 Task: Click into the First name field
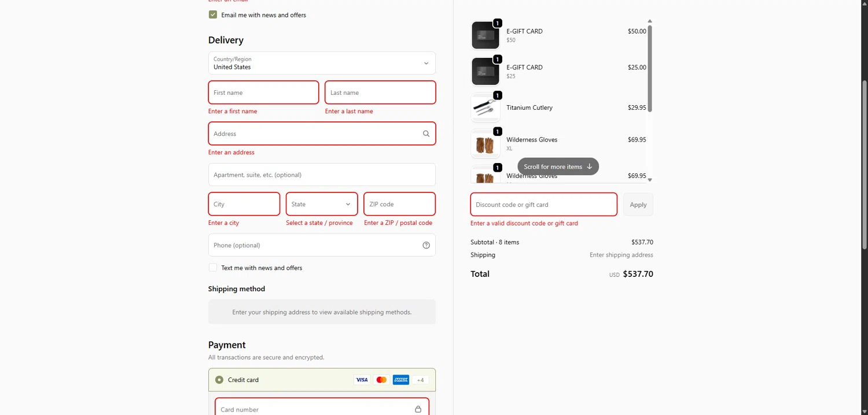tap(263, 92)
